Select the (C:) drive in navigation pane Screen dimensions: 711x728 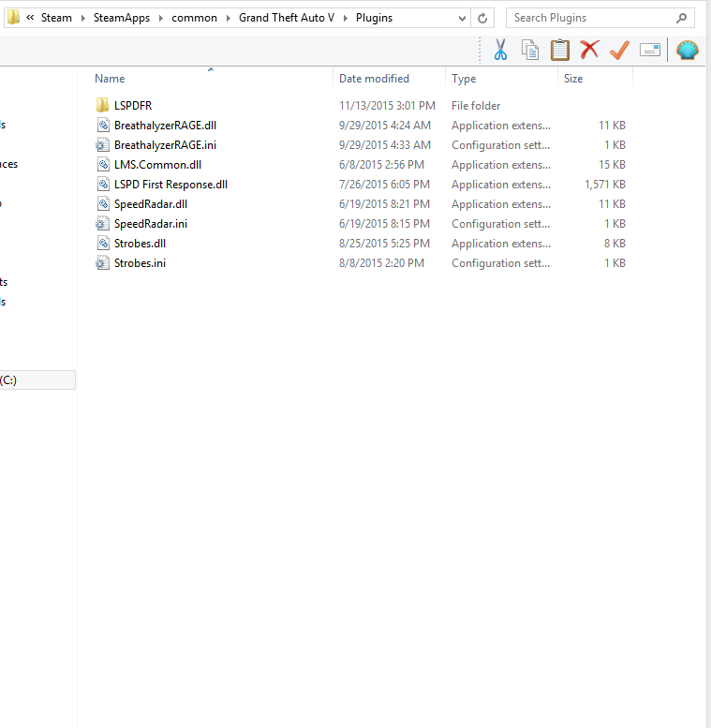(37, 379)
